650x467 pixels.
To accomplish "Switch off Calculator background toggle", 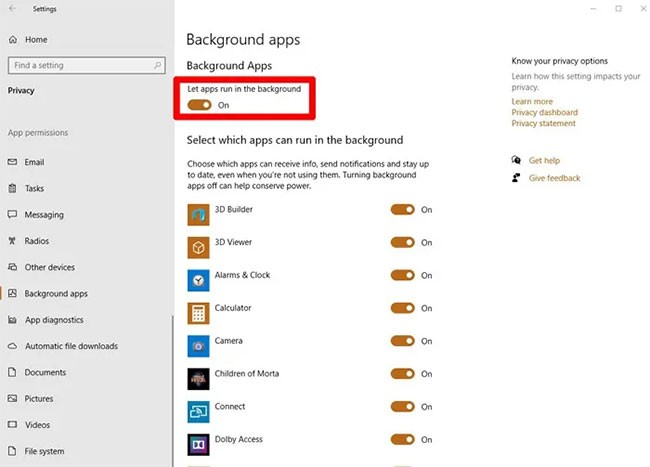I will pos(402,308).
